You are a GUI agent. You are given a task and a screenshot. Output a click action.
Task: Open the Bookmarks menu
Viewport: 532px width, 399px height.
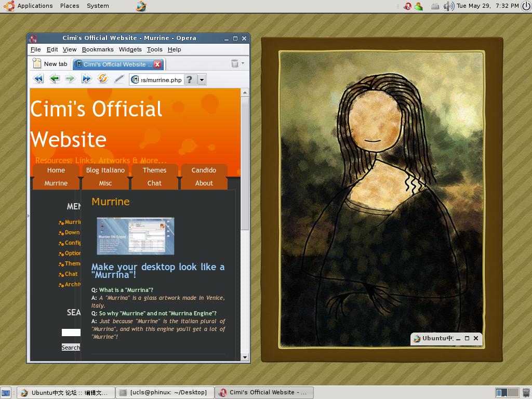pyautogui.click(x=98, y=49)
